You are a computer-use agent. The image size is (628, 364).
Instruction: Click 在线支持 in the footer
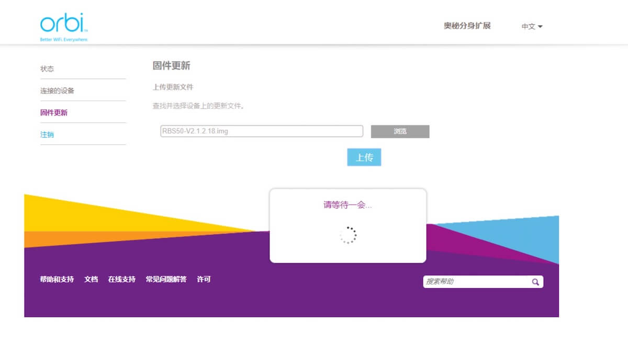(122, 279)
